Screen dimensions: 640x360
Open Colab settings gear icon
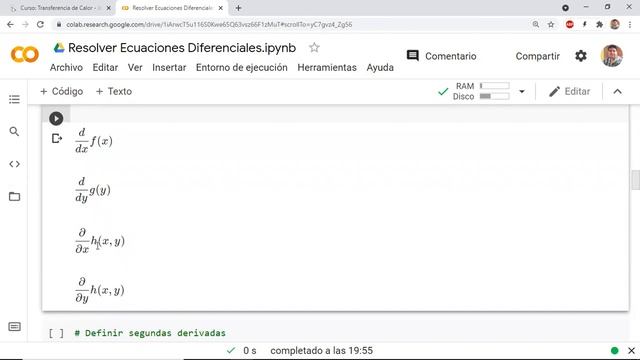581,56
